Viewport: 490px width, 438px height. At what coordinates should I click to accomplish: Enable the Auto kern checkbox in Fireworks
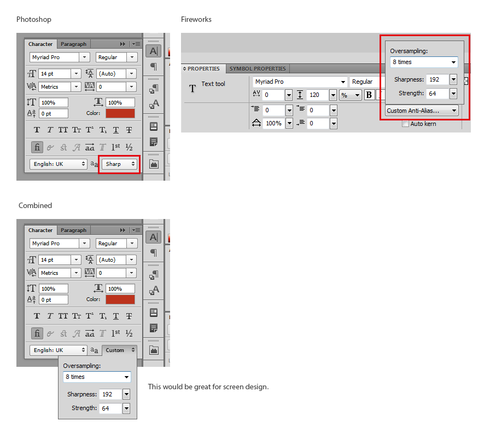tap(405, 124)
